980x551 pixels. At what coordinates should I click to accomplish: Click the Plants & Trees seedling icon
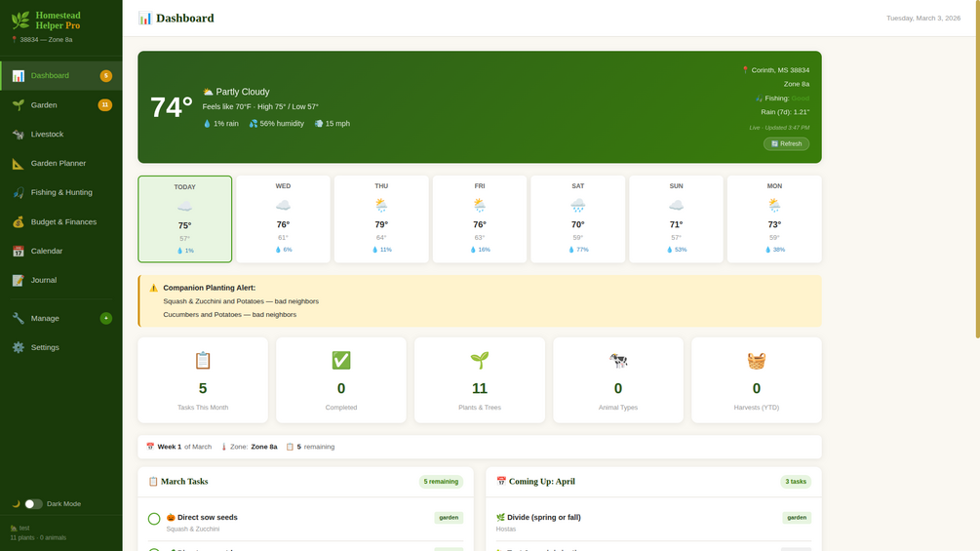click(x=480, y=361)
